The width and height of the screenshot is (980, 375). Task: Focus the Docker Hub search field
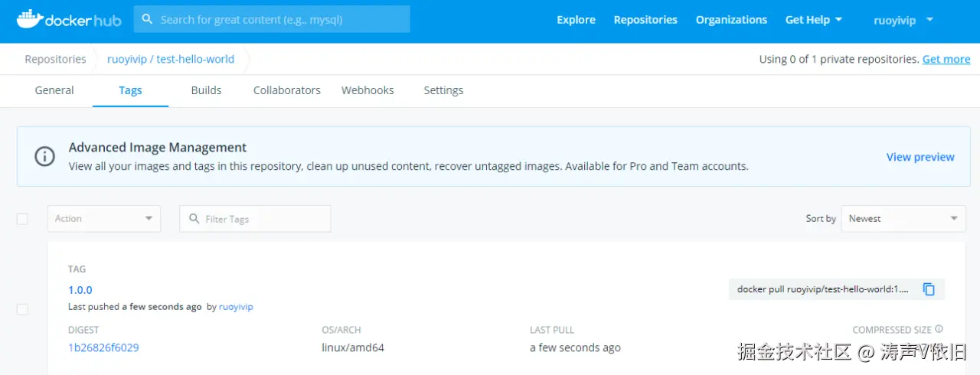point(272,19)
